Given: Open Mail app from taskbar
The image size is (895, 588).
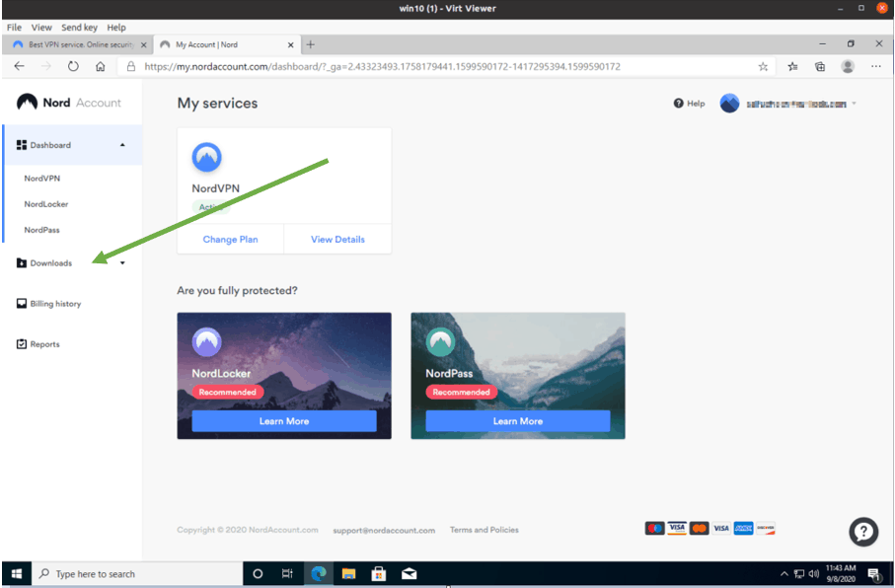Looking at the screenshot, I should 409,574.
